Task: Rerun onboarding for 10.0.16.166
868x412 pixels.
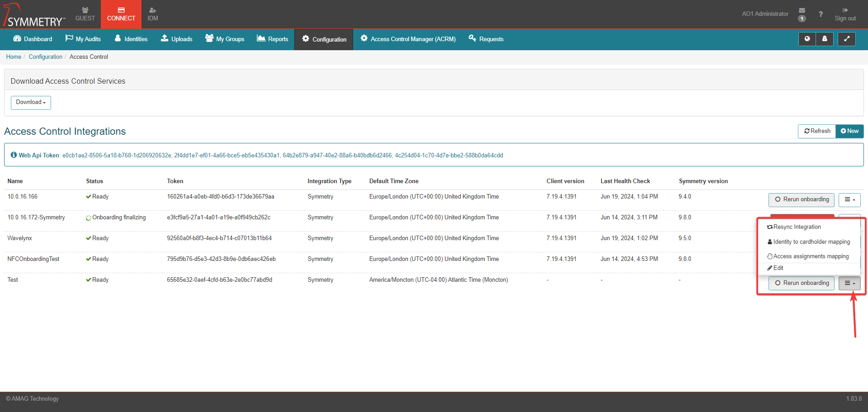Action: 802,199
